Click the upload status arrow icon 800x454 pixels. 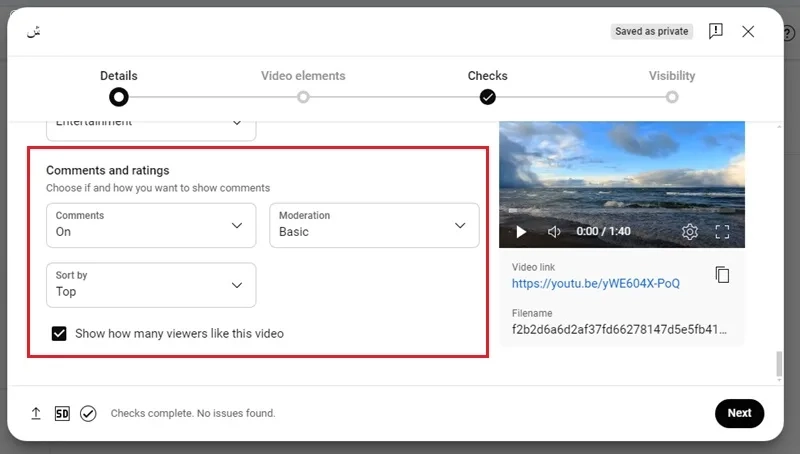click(x=36, y=413)
